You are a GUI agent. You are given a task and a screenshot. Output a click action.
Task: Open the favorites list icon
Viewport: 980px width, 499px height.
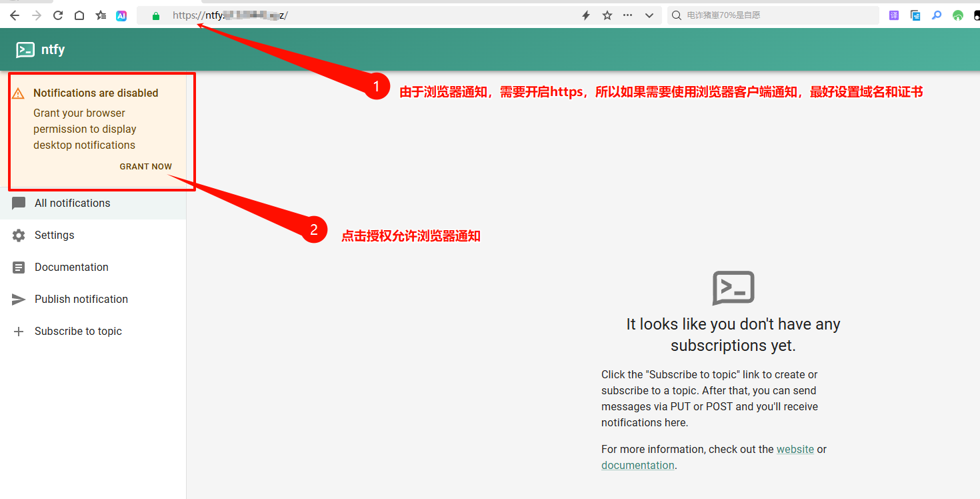[x=101, y=15]
